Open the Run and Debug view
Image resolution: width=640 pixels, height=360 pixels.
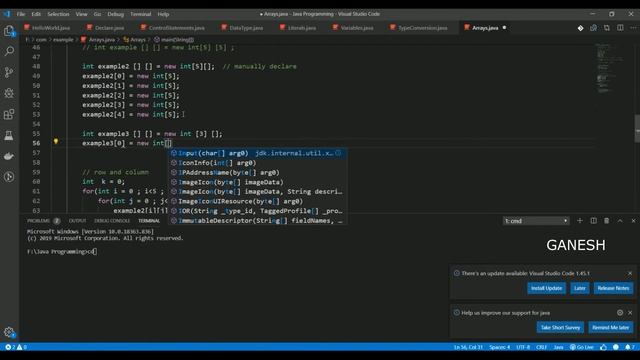pyautogui.click(x=9, y=93)
